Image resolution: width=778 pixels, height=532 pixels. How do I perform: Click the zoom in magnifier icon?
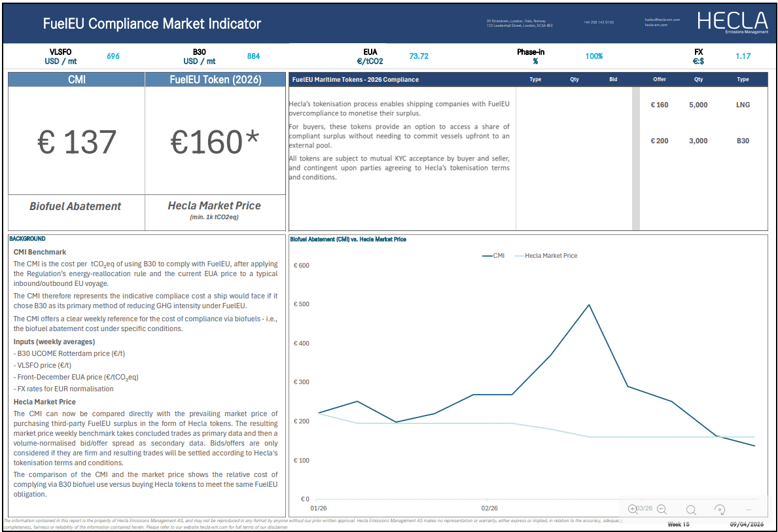[633, 508]
